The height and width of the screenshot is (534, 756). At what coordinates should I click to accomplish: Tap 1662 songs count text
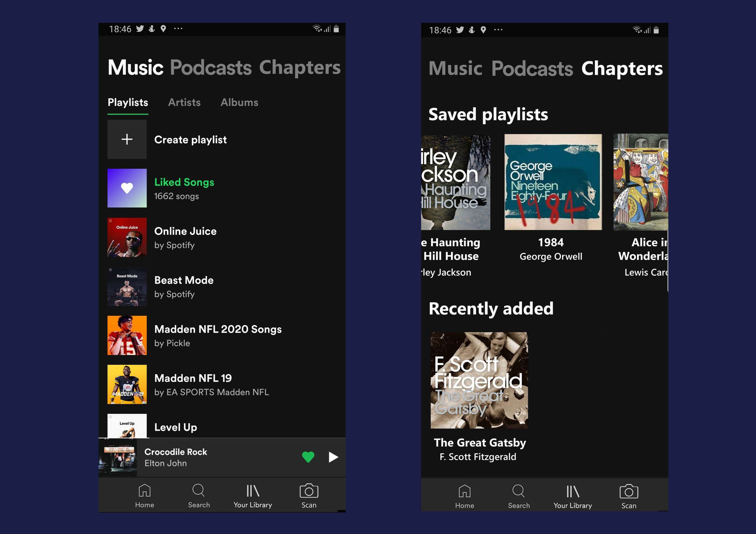tap(176, 196)
